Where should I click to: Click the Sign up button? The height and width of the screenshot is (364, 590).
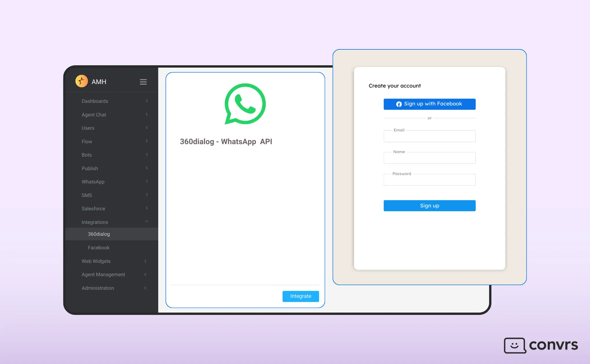tap(429, 206)
